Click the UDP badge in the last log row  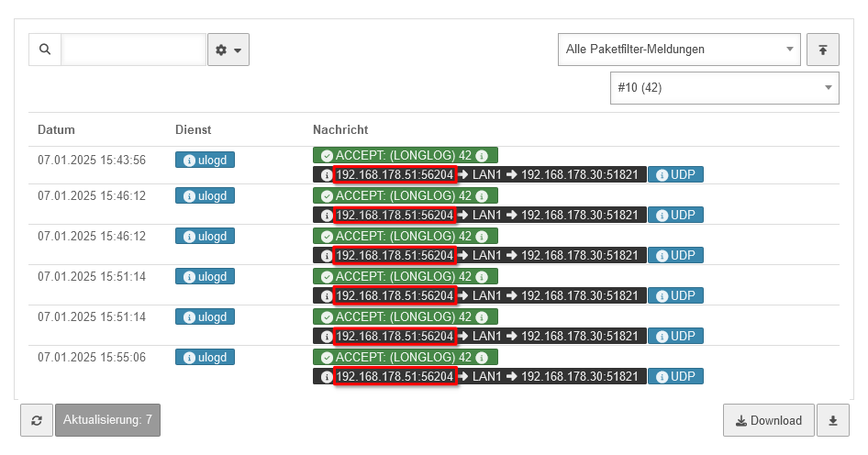pyautogui.click(x=675, y=376)
